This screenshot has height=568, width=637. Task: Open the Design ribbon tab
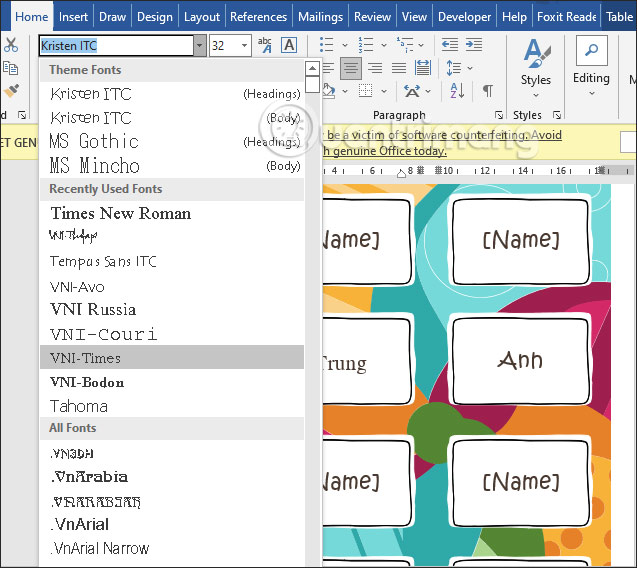click(x=155, y=17)
